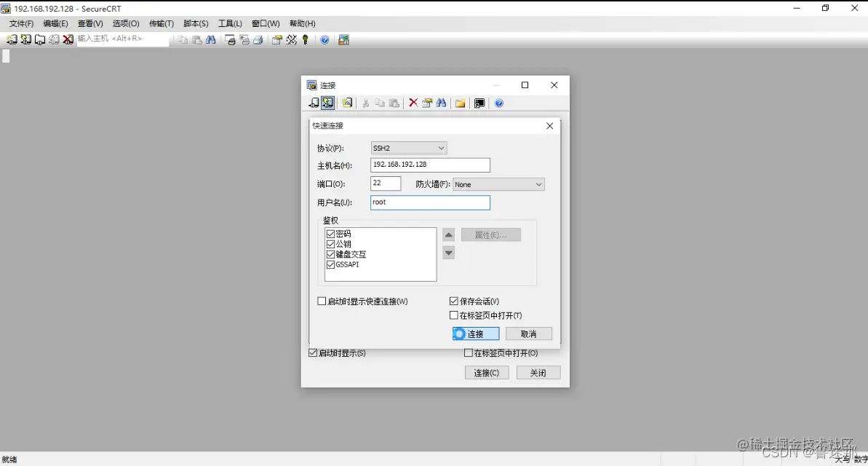Click the blue Help icon in main toolbar
Image resolution: width=868 pixels, height=466 pixels.
point(325,40)
